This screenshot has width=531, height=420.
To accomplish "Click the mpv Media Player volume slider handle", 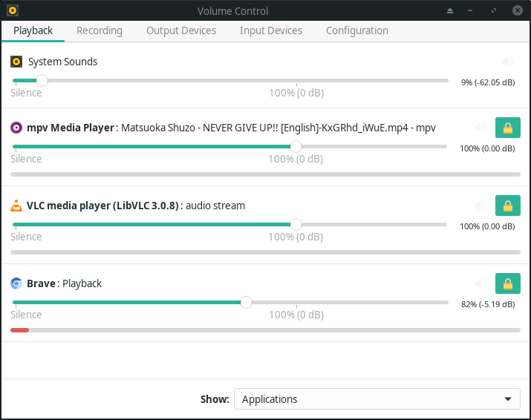I will [x=296, y=146].
